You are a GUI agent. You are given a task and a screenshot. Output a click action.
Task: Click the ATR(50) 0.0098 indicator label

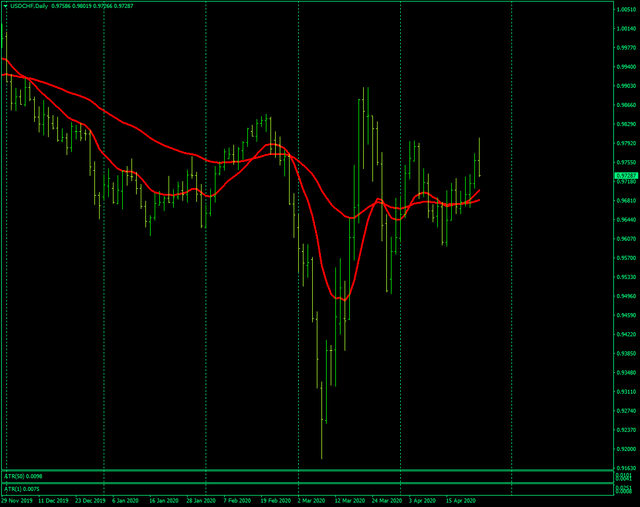(23, 476)
